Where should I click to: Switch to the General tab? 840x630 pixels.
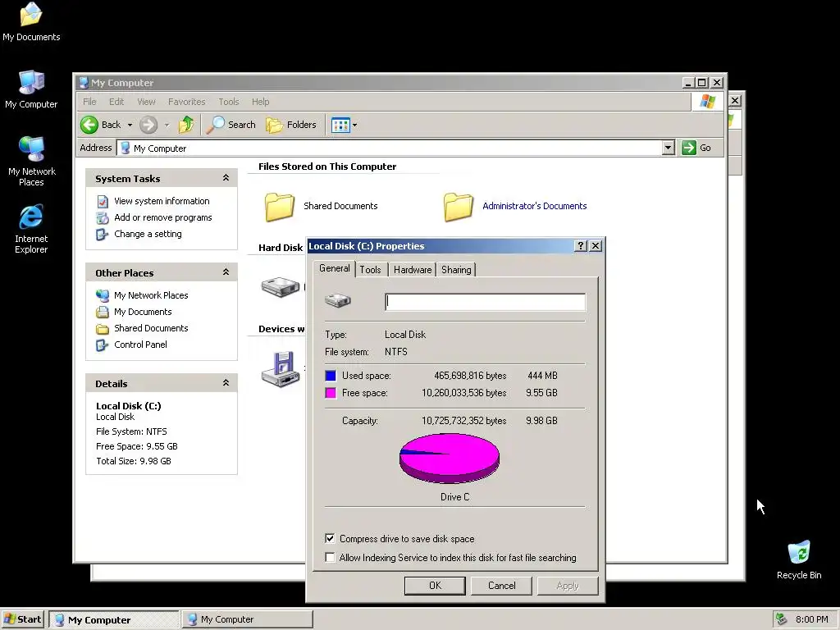point(335,269)
